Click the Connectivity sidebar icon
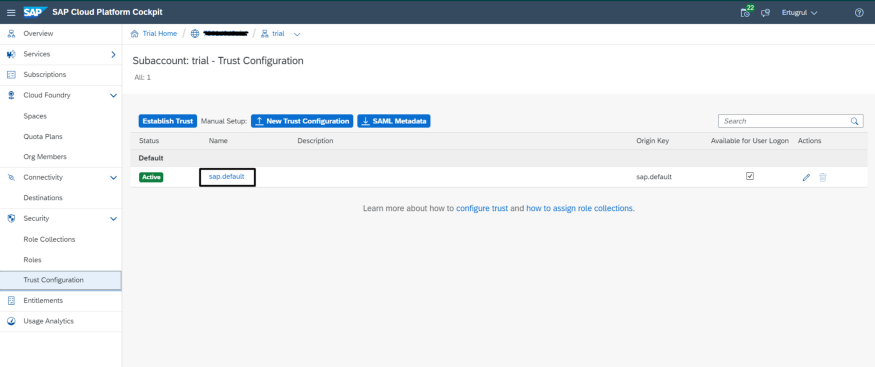This screenshot has width=875, height=367. tap(11, 177)
